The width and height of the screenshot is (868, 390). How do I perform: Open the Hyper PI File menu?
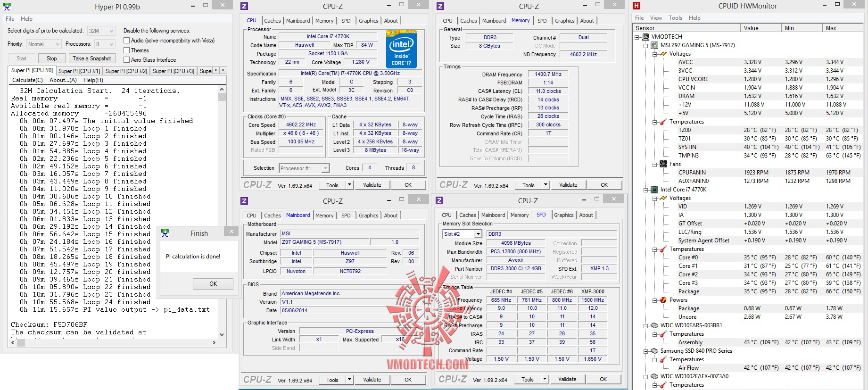pos(10,19)
